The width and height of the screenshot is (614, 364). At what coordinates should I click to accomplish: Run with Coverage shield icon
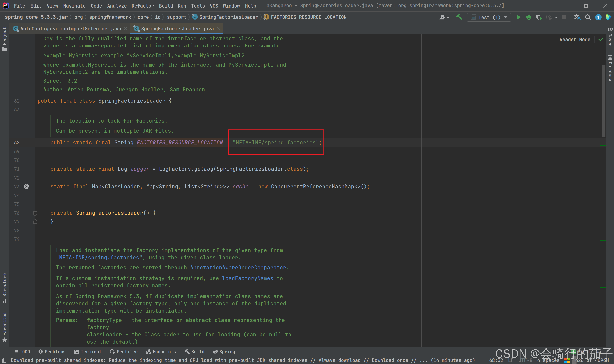539,17
